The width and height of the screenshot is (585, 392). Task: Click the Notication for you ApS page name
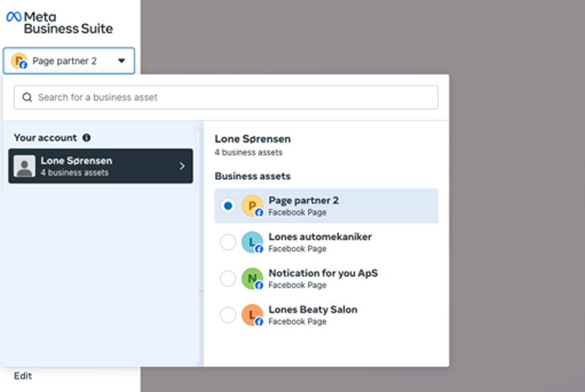(x=323, y=273)
